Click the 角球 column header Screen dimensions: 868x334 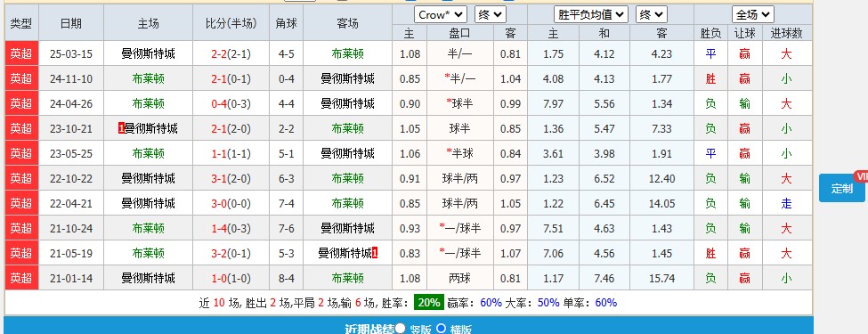click(x=286, y=22)
